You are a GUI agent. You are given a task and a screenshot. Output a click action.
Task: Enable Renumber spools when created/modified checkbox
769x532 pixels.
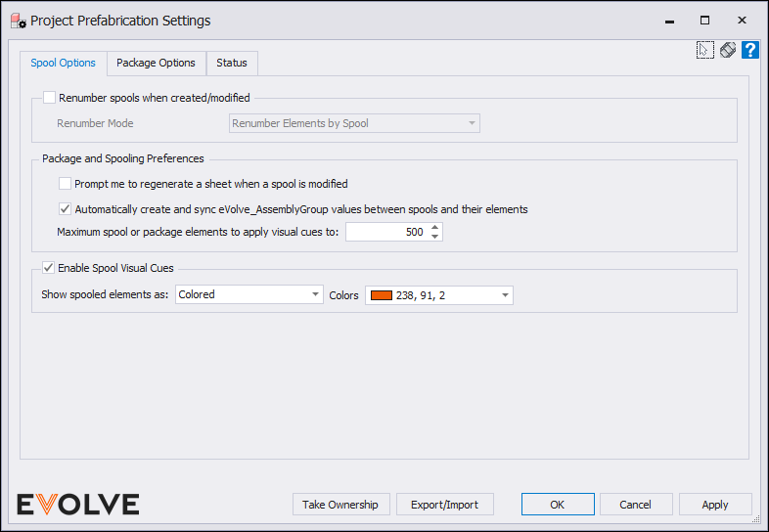coord(49,98)
